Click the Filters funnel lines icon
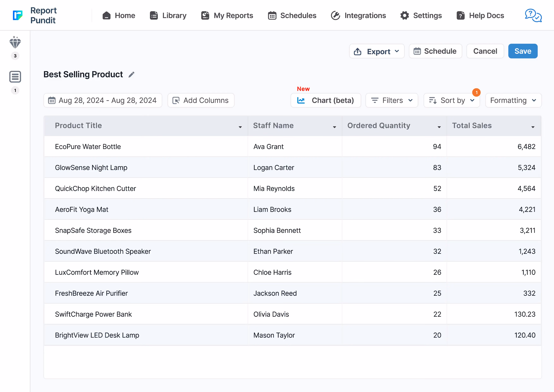The height and width of the screenshot is (392, 554). [375, 100]
